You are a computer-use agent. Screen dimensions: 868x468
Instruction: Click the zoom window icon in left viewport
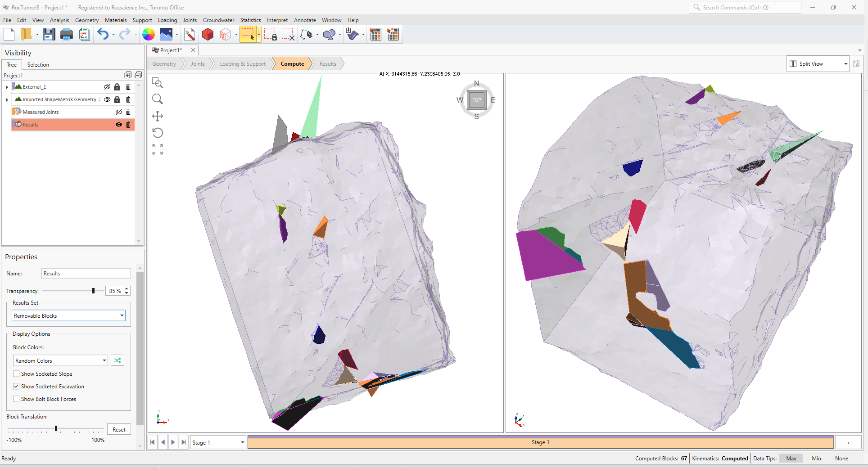(158, 83)
